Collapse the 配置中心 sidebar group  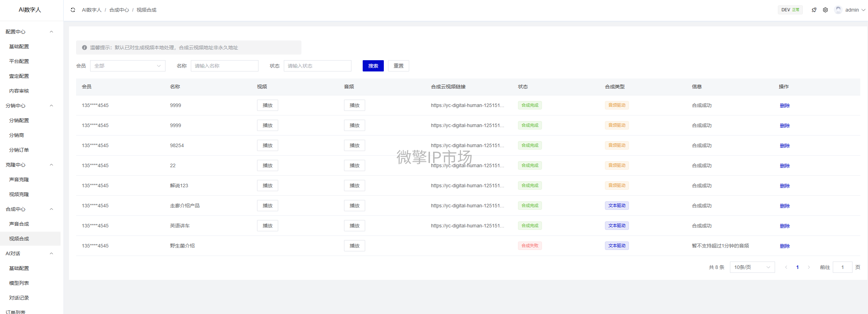51,32
